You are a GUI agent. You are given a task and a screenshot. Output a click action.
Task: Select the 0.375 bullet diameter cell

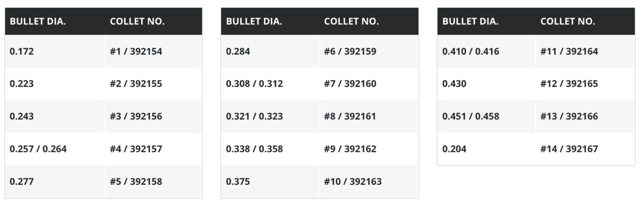pyautogui.click(x=270, y=182)
